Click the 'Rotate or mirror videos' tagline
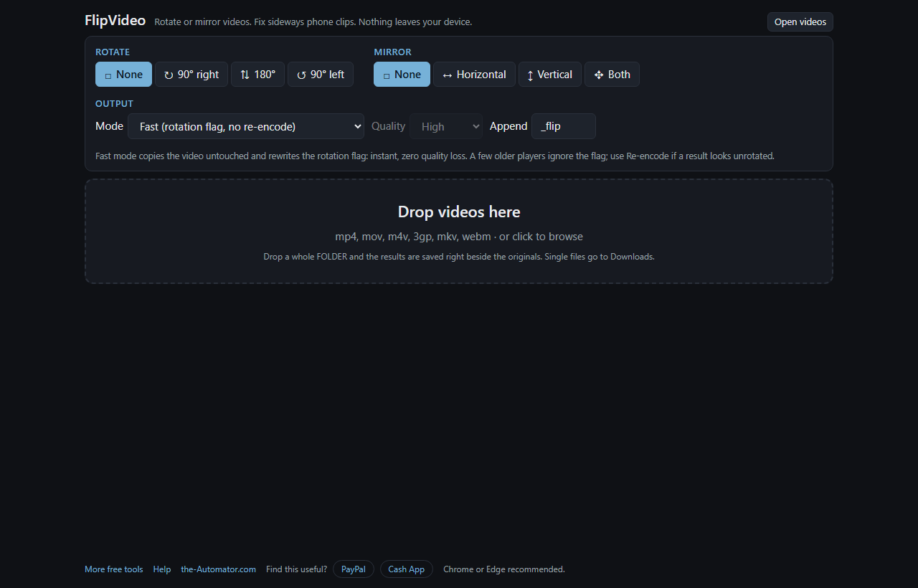 313,22
